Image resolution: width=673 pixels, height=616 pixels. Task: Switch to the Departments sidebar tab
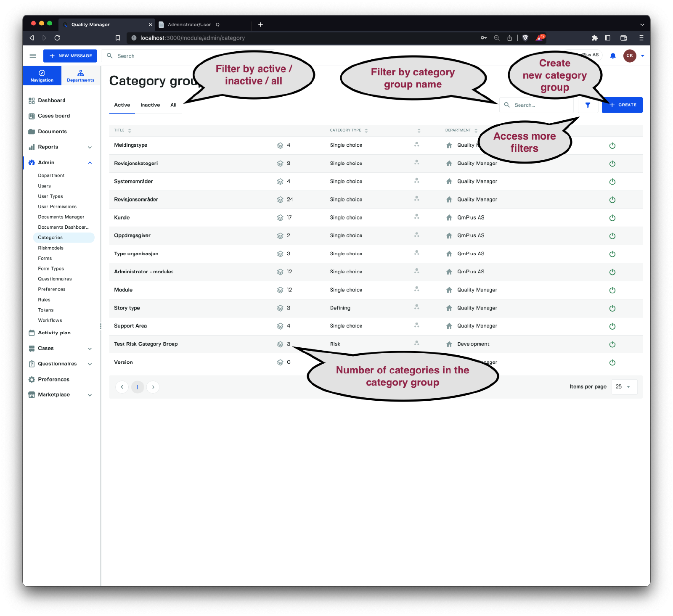pyautogui.click(x=80, y=76)
